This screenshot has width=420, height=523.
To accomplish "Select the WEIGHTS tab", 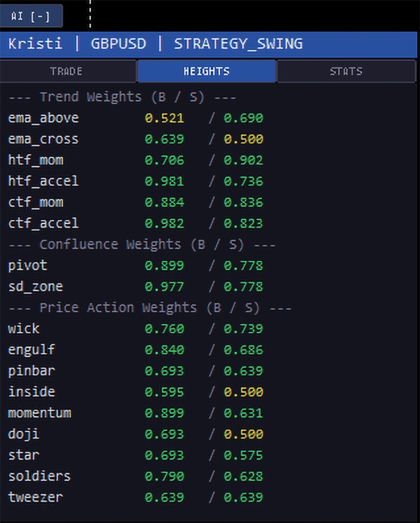I will [x=206, y=71].
